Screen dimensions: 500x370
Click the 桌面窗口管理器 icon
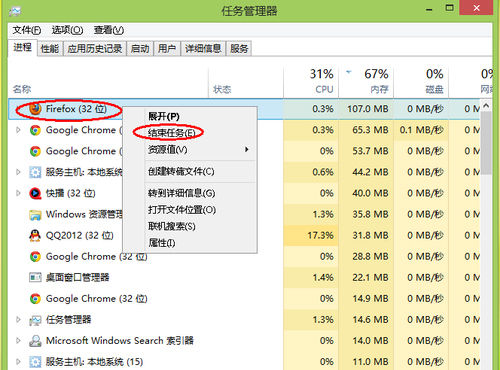pyautogui.click(x=35, y=277)
